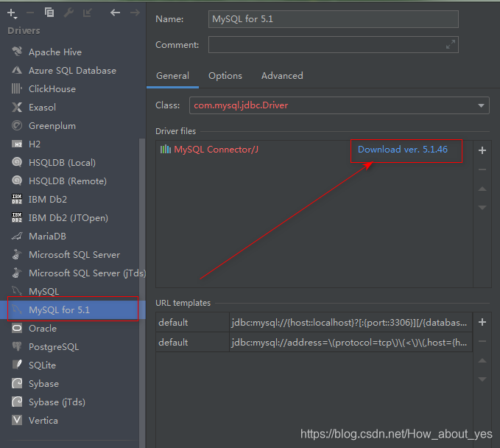Select the plain MySQL driver
Viewport: 500px width, 448px height.
tap(73, 291)
